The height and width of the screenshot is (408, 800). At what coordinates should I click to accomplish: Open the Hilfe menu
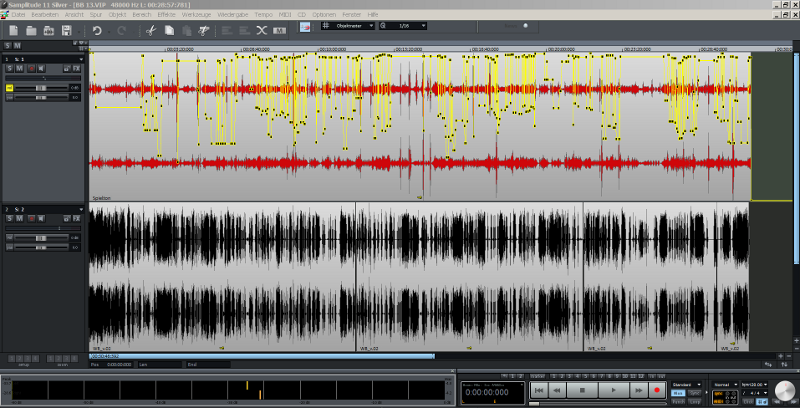[x=373, y=15]
